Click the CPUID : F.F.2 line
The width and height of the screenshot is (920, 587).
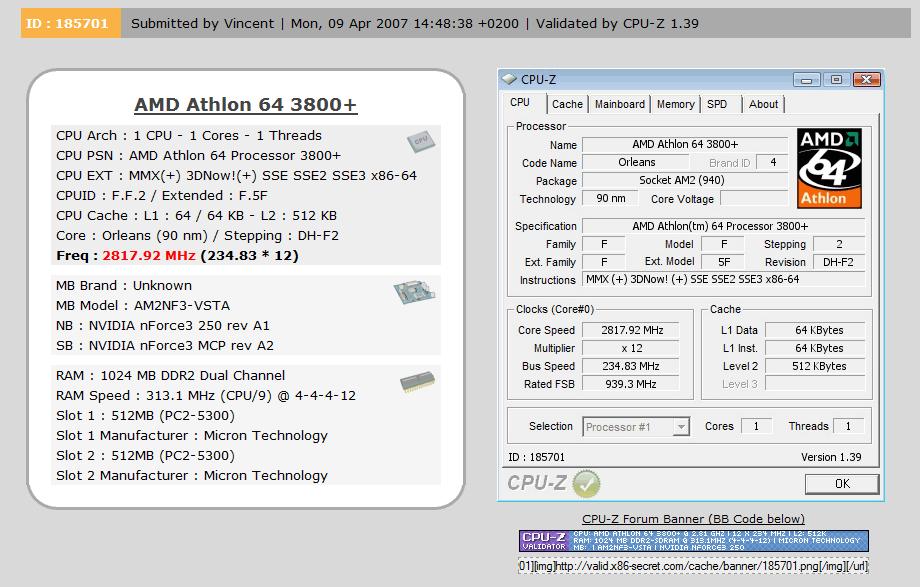[161, 195]
